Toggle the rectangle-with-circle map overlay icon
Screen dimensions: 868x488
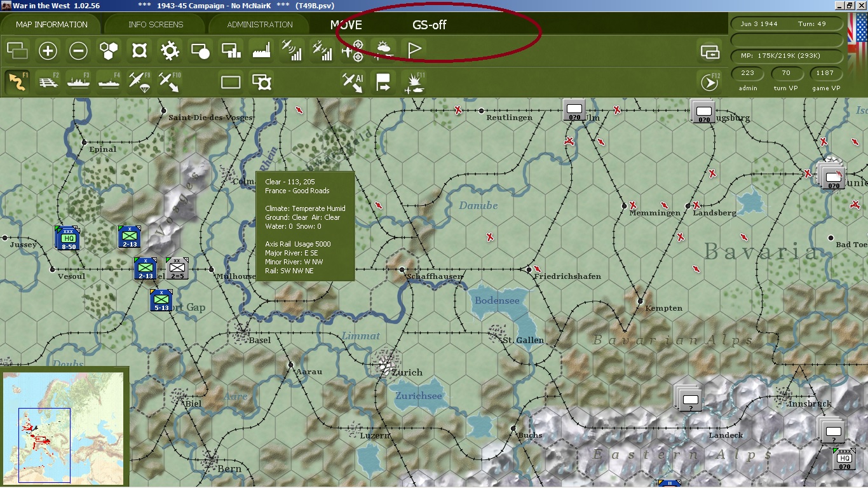pyautogui.click(x=201, y=50)
